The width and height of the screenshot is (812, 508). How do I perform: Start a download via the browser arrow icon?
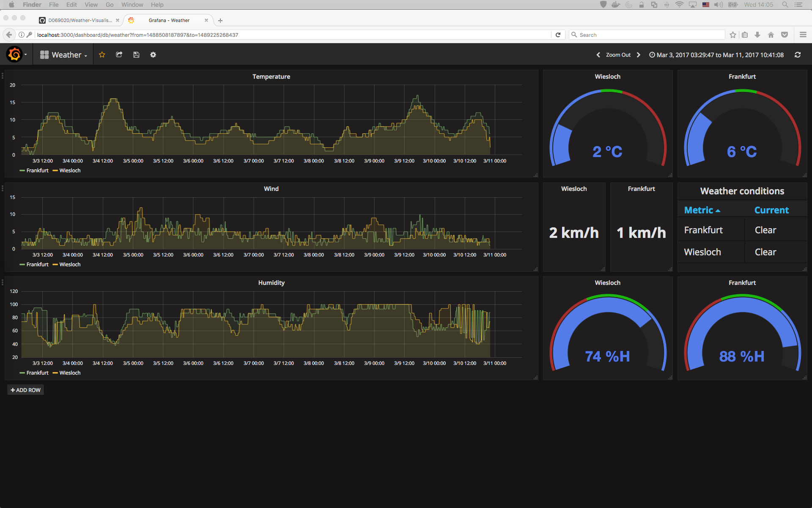click(757, 35)
